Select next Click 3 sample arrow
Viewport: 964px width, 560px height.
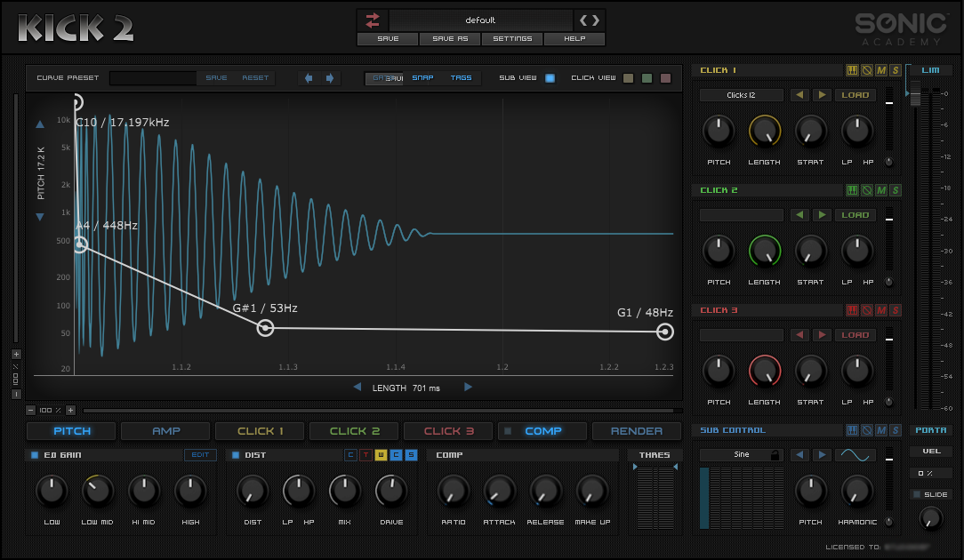point(822,335)
